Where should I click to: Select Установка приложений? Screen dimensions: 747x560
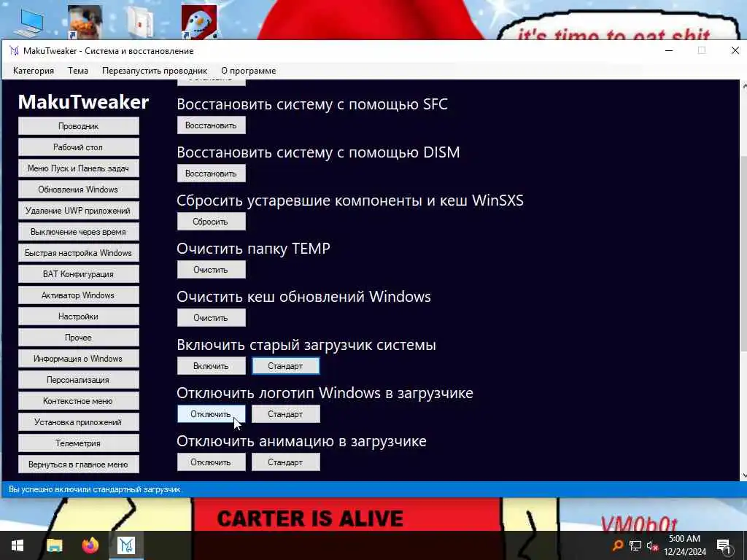(x=79, y=422)
